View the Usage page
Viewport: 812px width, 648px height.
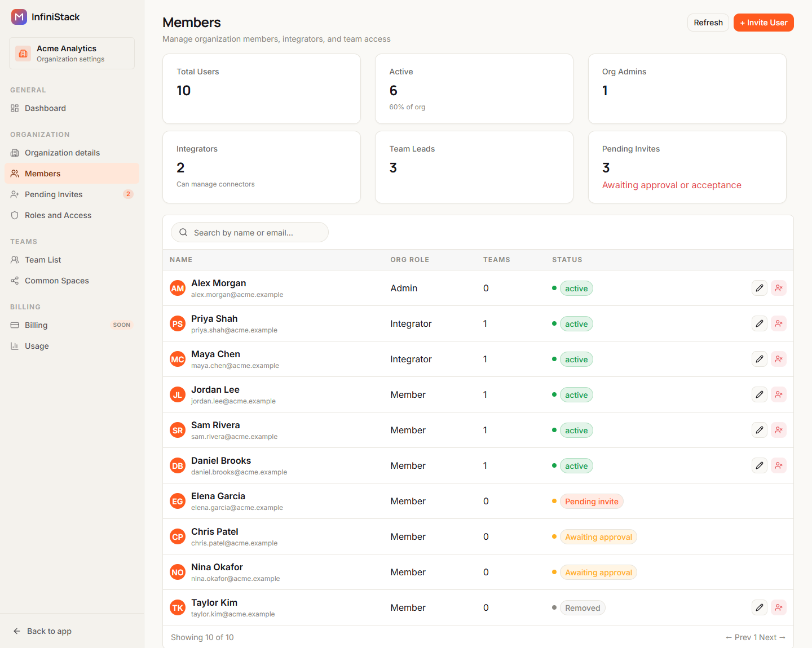72,346
